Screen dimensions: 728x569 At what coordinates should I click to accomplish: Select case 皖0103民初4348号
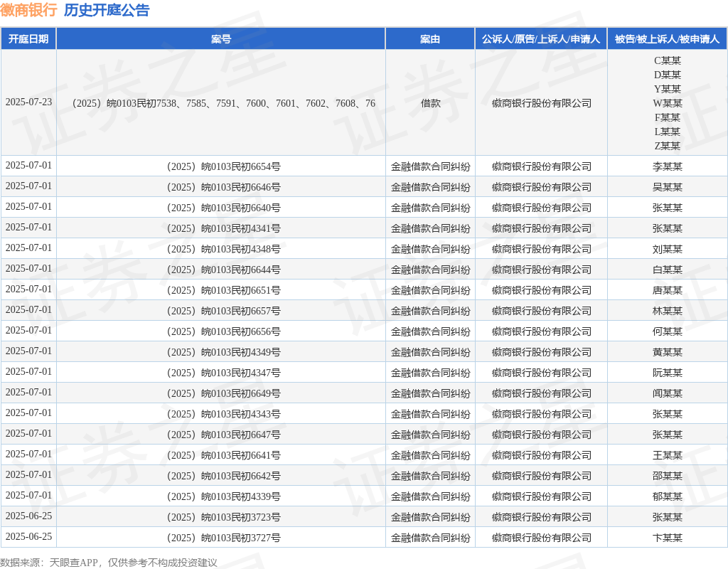(223, 249)
